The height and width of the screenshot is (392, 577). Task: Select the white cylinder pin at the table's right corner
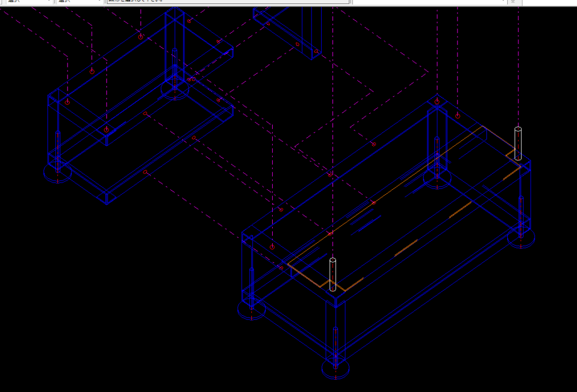click(x=518, y=143)
